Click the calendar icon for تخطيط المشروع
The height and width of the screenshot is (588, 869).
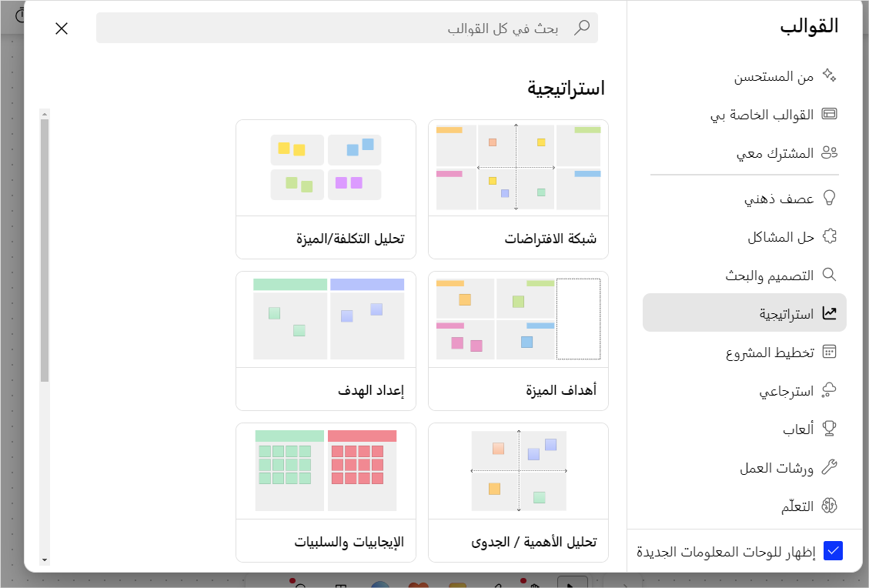829,352
